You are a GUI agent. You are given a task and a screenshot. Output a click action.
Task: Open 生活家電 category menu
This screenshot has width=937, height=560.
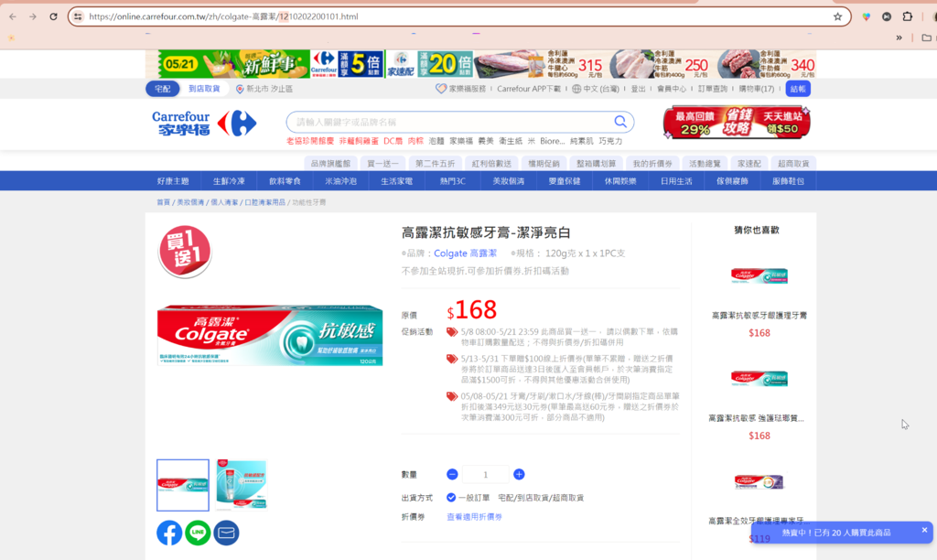tap(397, 181)
